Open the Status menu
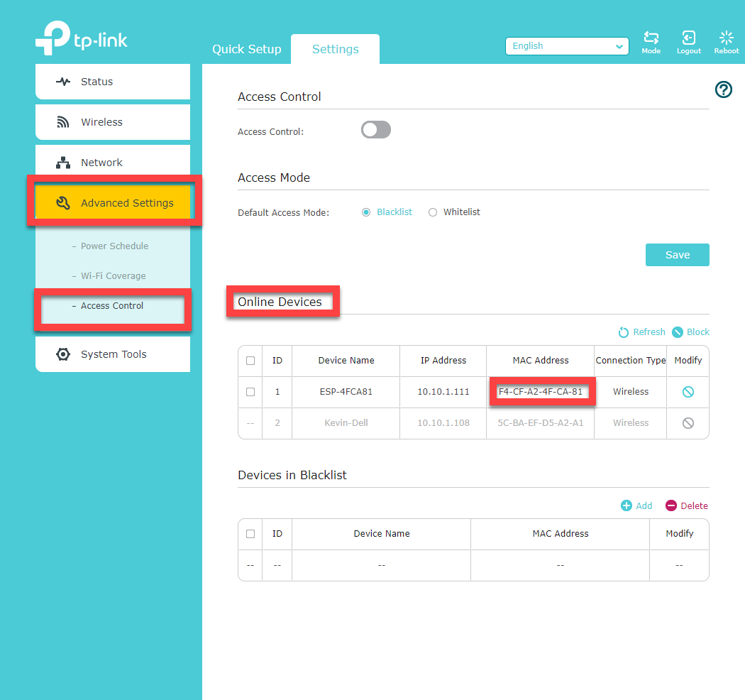This screenshot has width=745, height=700. coord(113,82)
